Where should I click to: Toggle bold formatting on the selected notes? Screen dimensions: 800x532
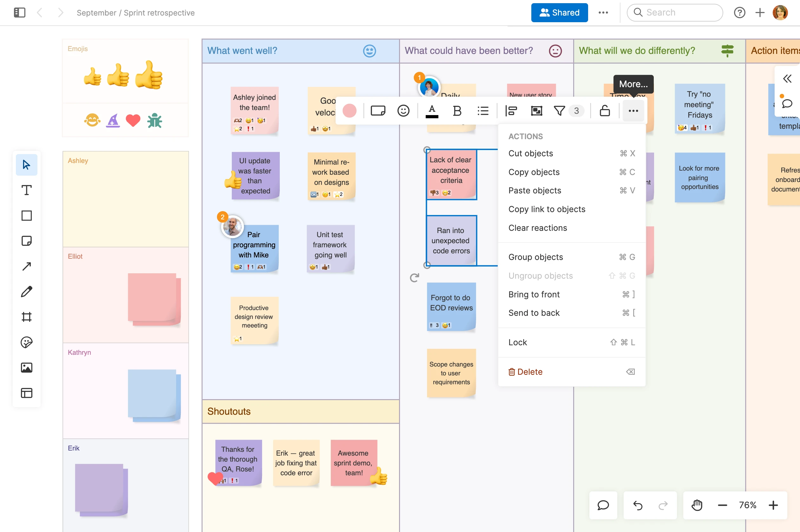[457, 111]
